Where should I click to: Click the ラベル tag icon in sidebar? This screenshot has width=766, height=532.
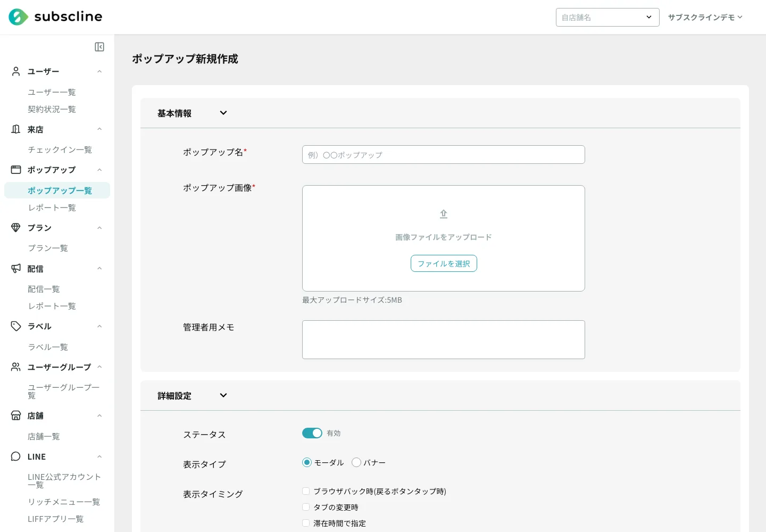tap(16, 326)
